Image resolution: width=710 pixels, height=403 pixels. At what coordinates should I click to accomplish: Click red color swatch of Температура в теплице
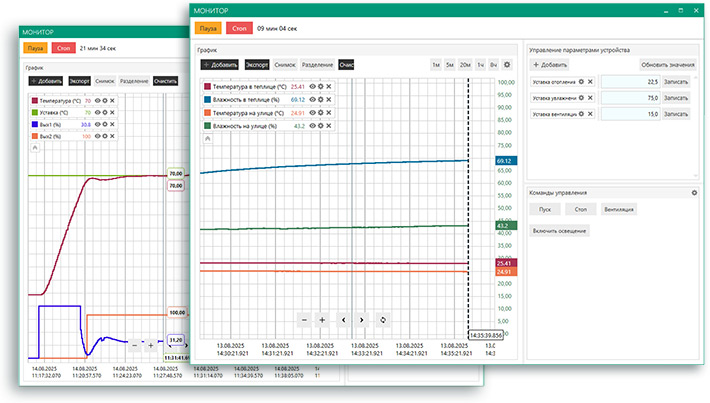point(207,86)
